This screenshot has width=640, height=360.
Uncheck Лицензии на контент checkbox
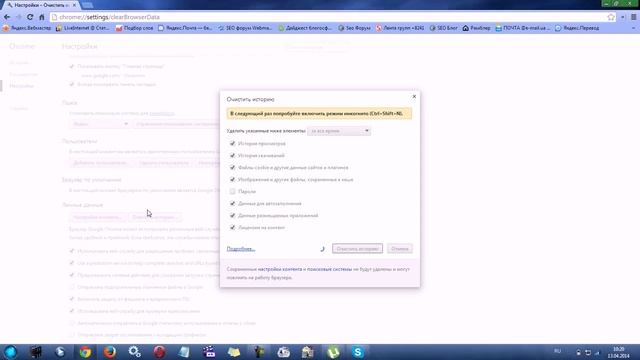(x=232, y=227)
